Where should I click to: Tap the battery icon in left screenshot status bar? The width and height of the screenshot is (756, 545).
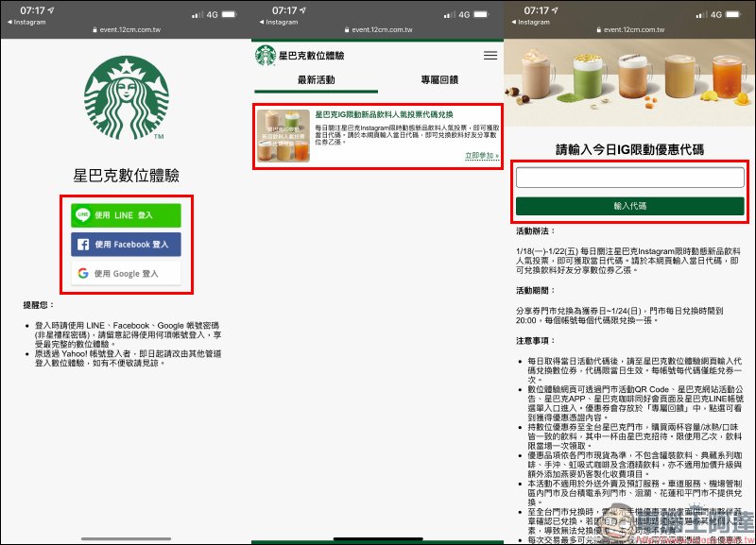tap(229, 14)
